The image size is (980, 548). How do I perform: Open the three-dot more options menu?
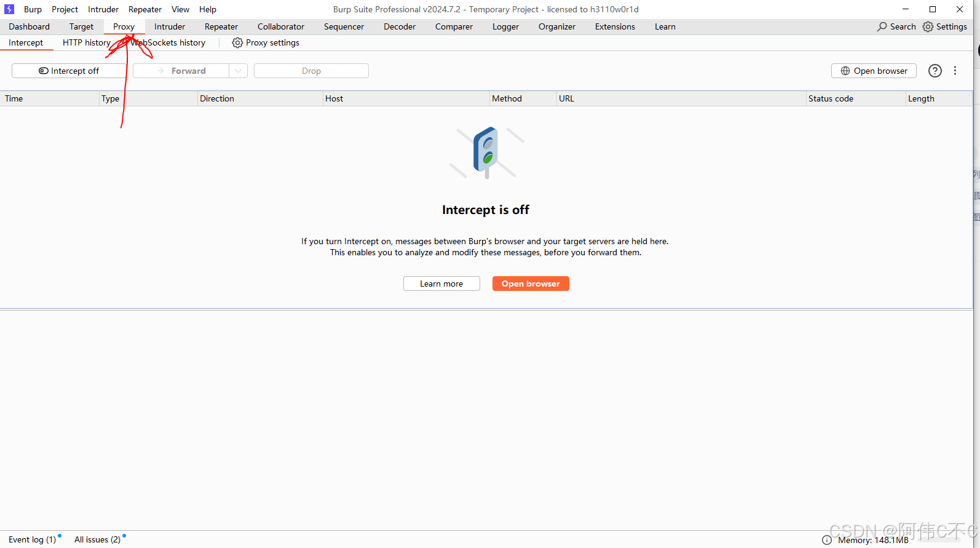pos(955,71)
